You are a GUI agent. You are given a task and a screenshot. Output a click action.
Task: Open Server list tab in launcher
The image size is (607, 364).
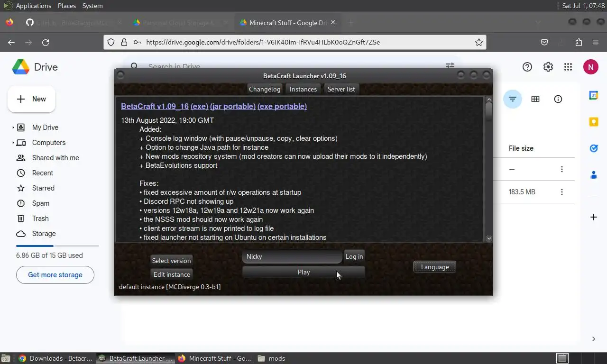click(341, 89)
